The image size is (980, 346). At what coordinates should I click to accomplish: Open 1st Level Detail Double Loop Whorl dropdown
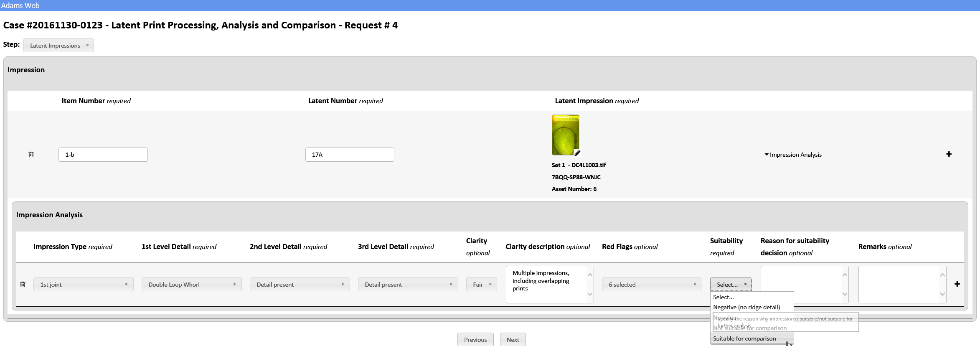(191, 285)
